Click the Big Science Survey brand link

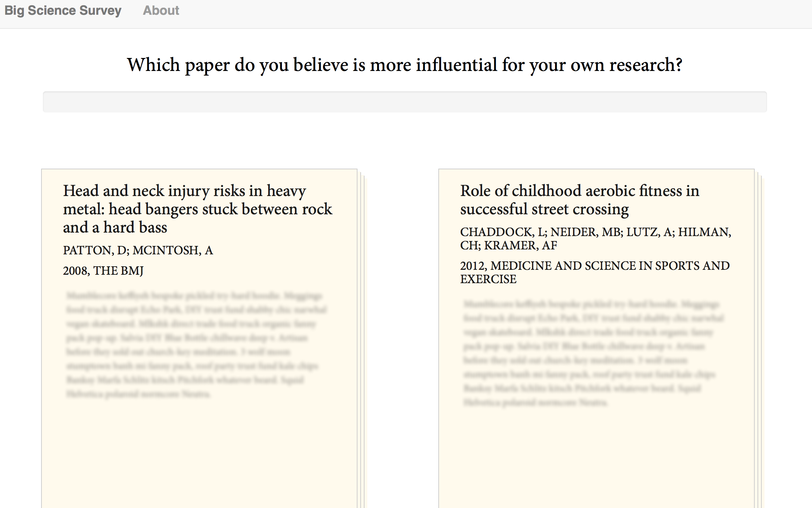pyautogui.click(x=63, y=11)
